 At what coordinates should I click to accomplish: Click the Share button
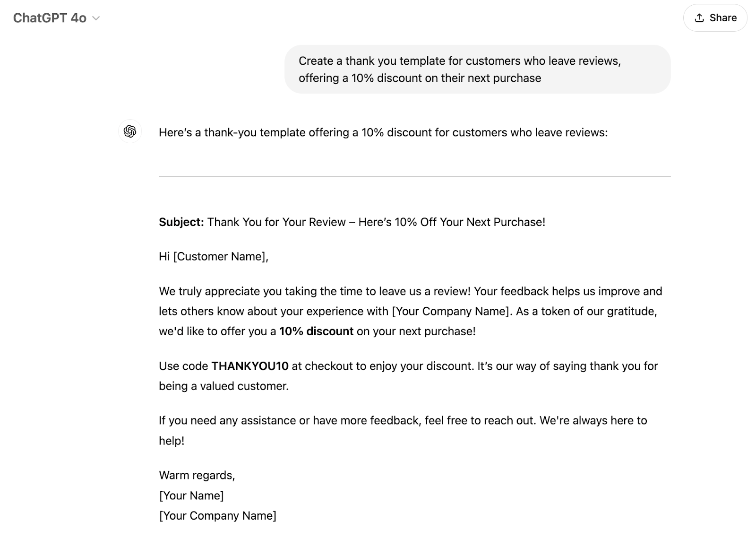[715, 18]
